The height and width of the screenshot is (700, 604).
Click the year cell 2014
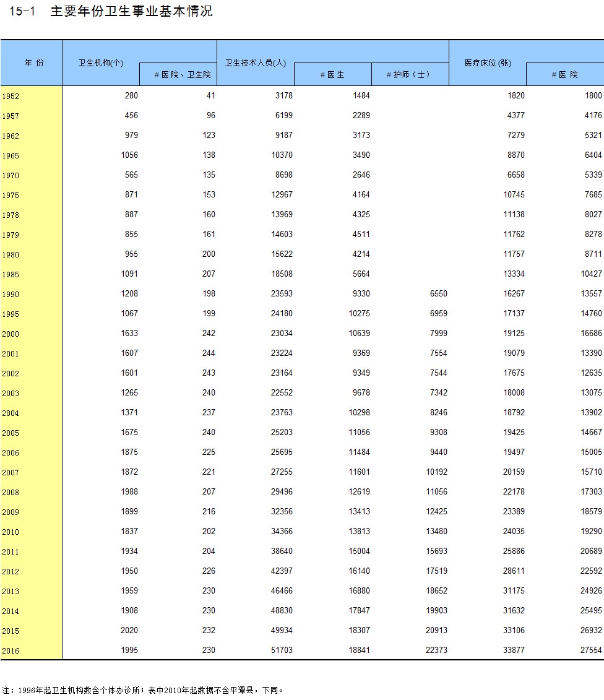click(11, 611)
